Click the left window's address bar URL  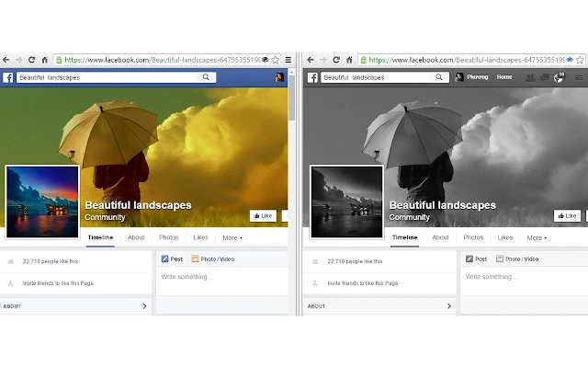click(x=162, y=60)
